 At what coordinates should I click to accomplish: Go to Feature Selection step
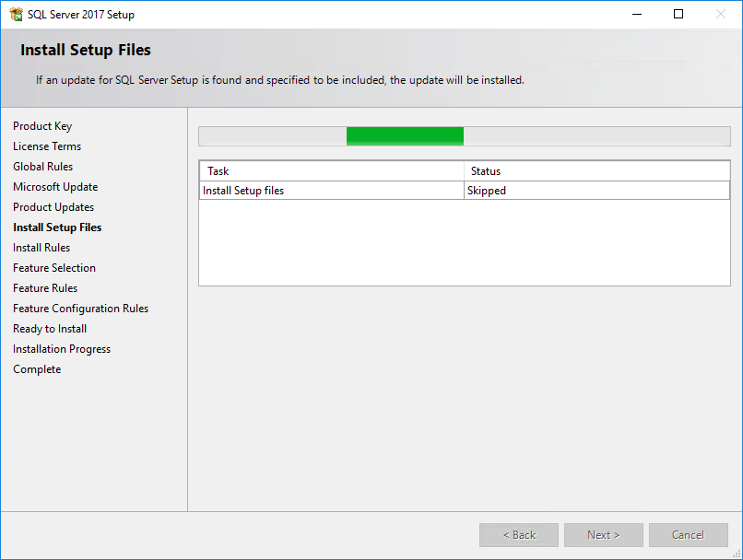pyautogui.click(x=54, y=268)
